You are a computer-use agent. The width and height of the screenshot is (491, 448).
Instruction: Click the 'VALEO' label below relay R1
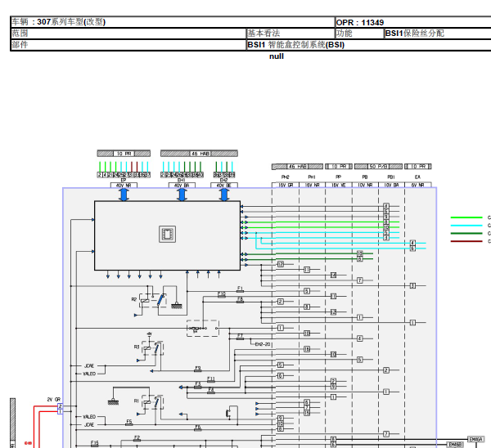tap(89, 417)
